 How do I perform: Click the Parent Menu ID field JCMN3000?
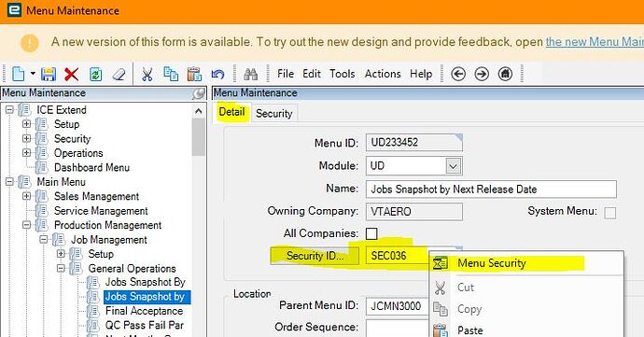(397, 306)
